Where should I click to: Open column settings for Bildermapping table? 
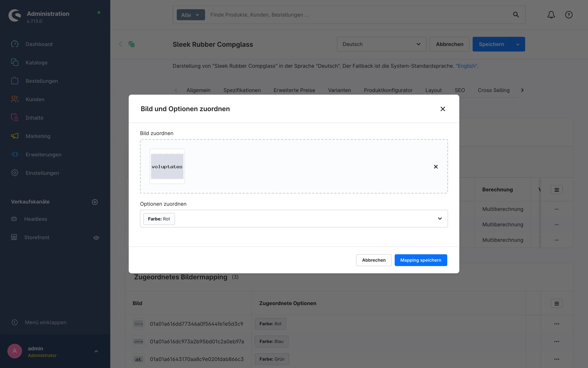coord(556,303)
